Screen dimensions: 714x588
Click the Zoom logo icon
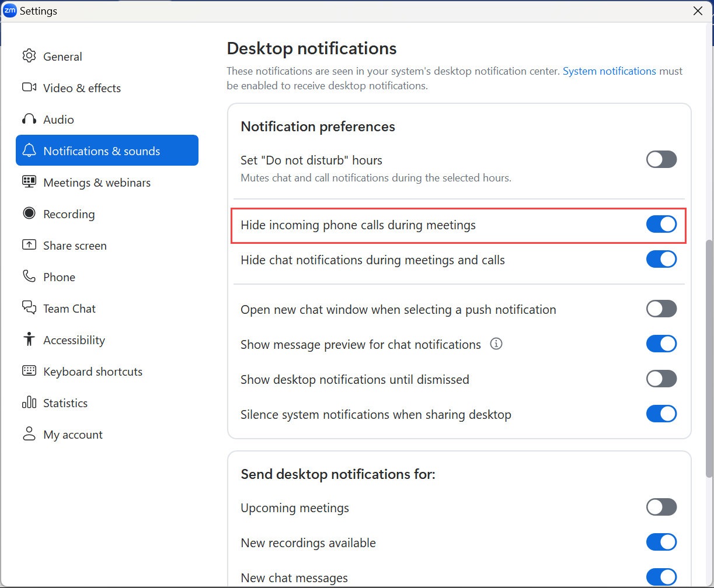[x=10, y=10]
